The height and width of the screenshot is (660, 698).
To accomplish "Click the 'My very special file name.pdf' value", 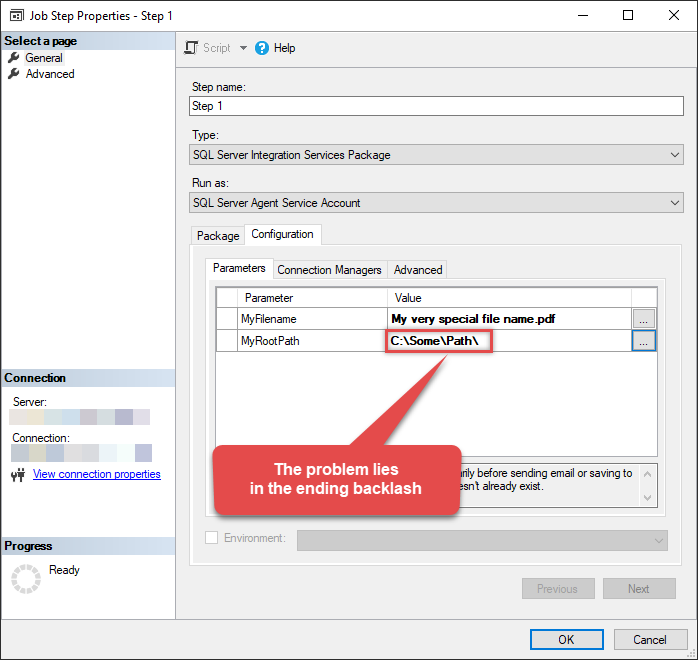I will 509,319.
